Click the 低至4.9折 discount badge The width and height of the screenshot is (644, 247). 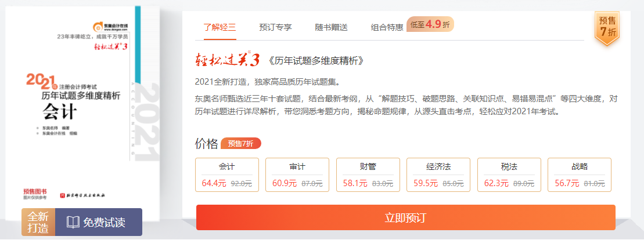click(430, 24)
